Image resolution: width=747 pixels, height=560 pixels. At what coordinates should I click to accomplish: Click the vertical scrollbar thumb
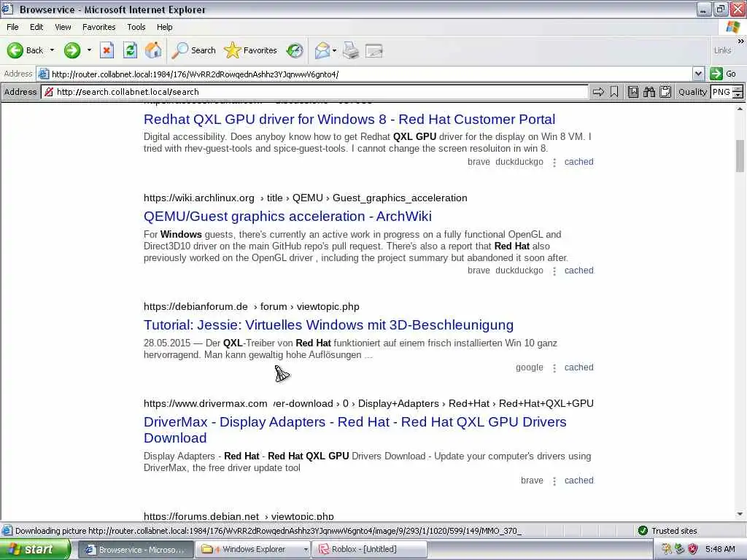tap(740, 156)
